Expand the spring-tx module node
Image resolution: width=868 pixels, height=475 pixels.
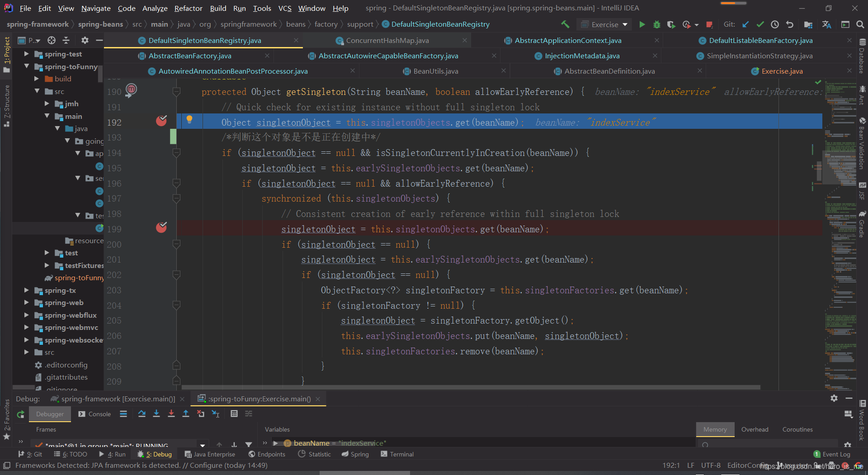(27, 290)
